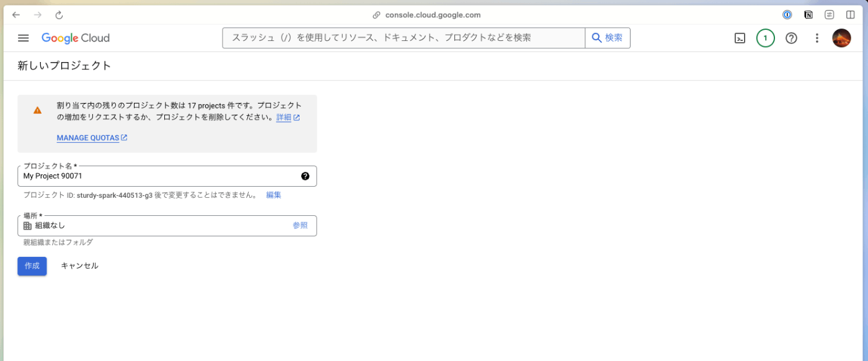This screenshot has width=868, height=361.
Task: Click the project name help tooltip icon
Action: click(305, 176)
